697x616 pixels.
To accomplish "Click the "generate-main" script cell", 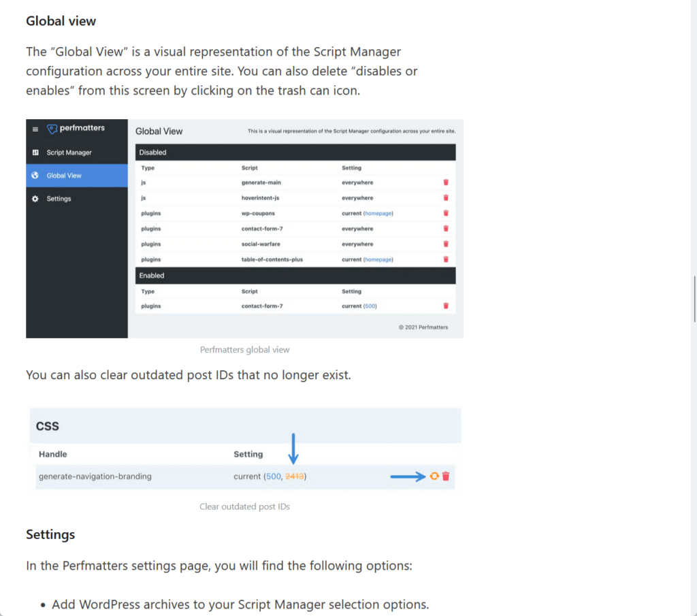I will click(x=261, y=182).
